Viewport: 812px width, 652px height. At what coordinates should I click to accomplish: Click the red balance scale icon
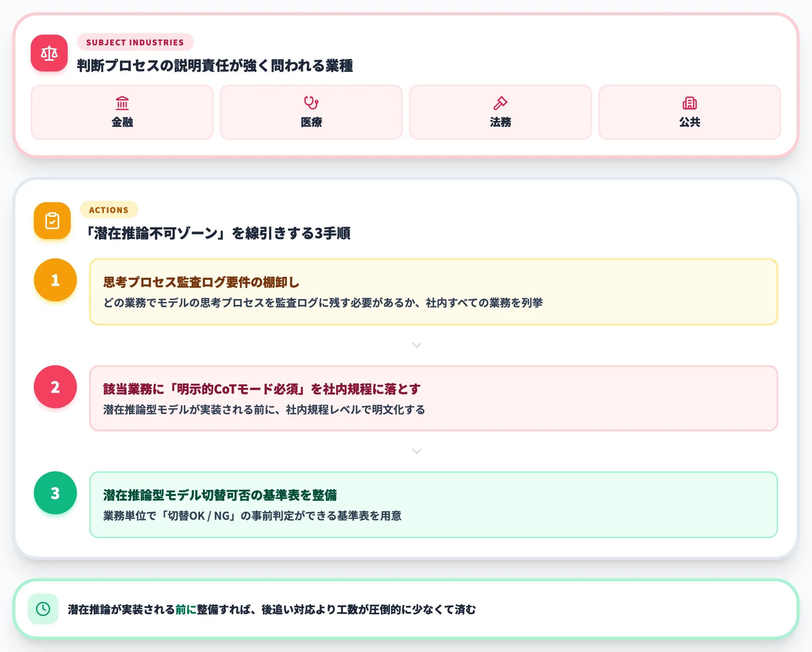click(x=49, y=53)
